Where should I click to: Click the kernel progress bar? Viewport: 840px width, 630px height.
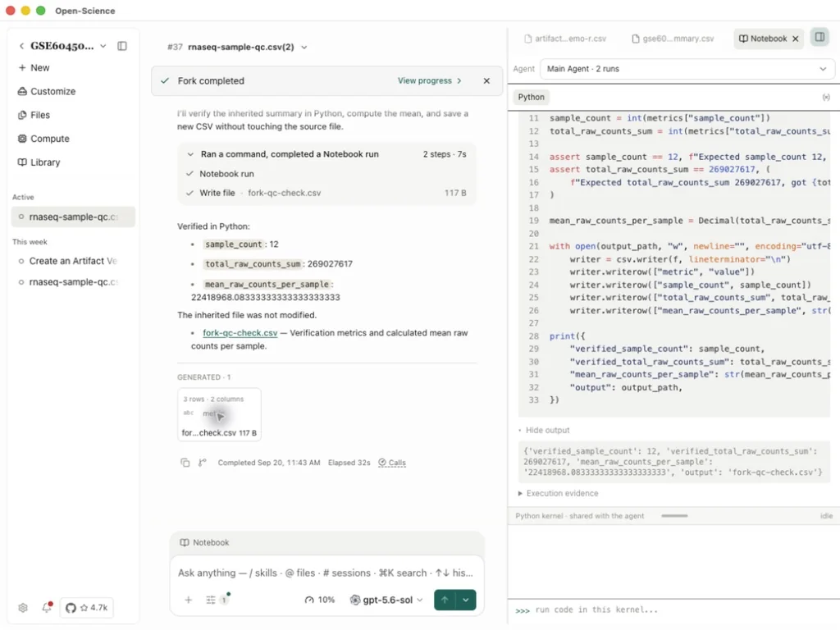(x=674, y=516)
